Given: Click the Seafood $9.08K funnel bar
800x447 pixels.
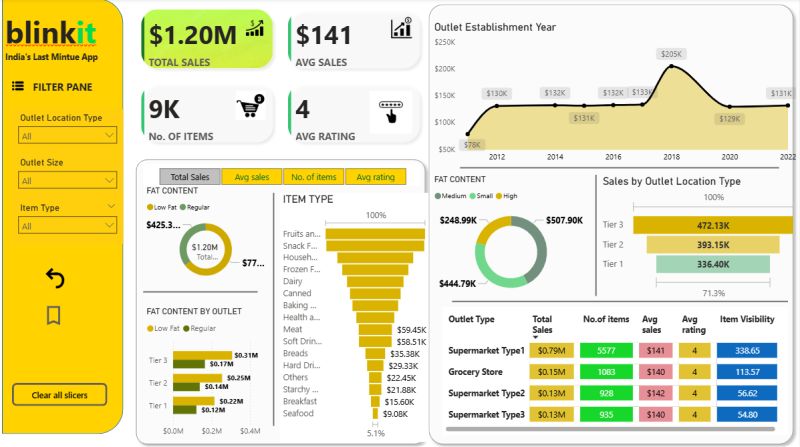Looking at the screenshot, I should [376, 413].
